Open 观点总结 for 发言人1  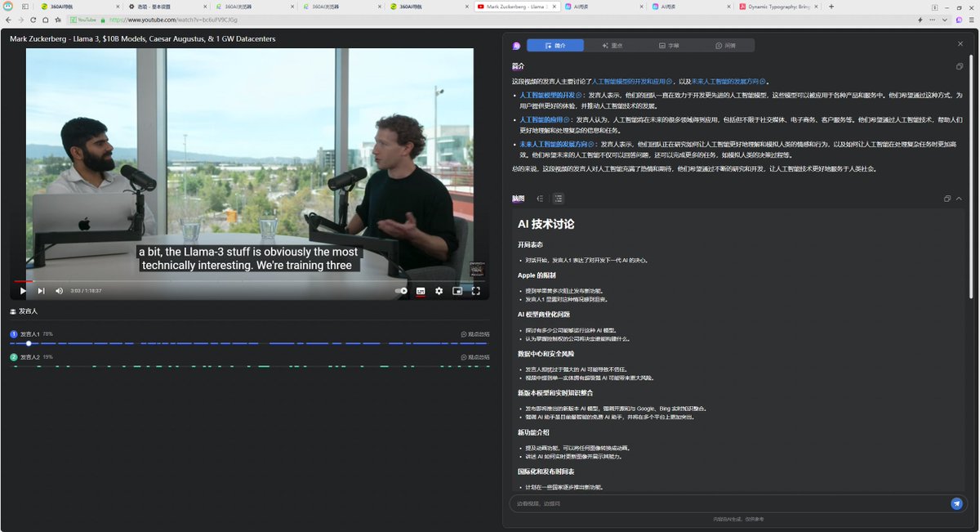point(475,334)
